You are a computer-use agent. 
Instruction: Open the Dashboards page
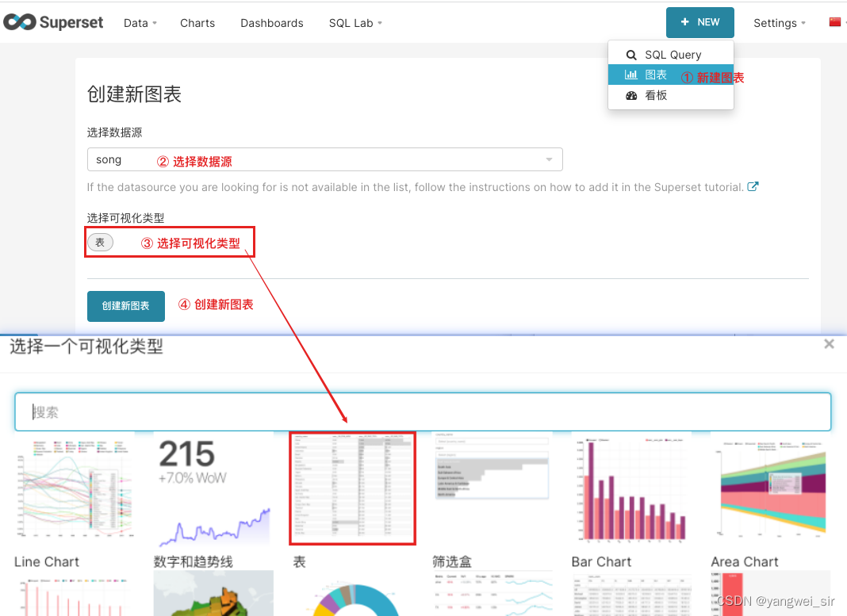tap(272, 23)
